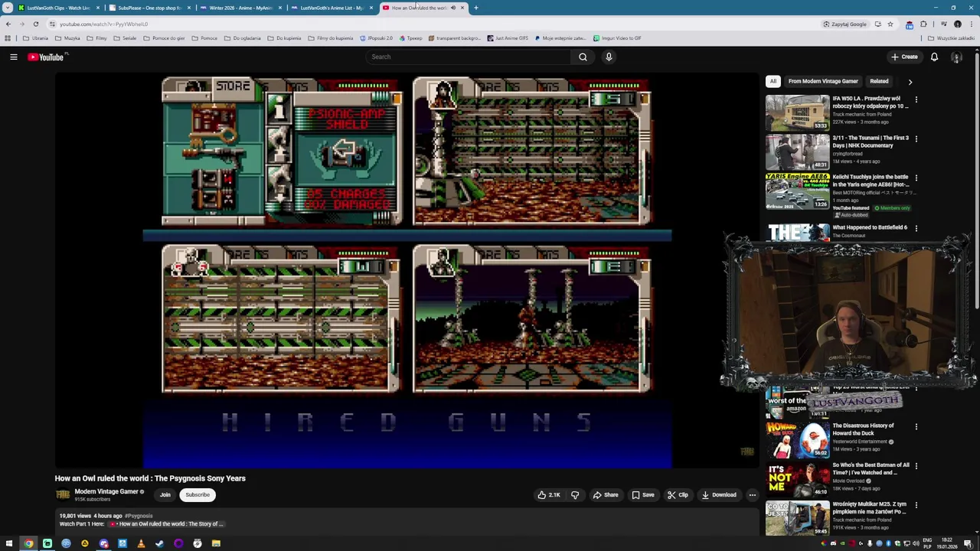
Task: Switch to SubsPlease browser tab
Action: 150,8
